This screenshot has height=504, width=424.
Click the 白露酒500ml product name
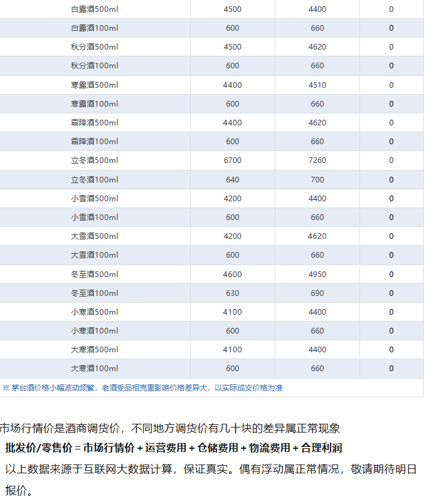tap(95, 9)
